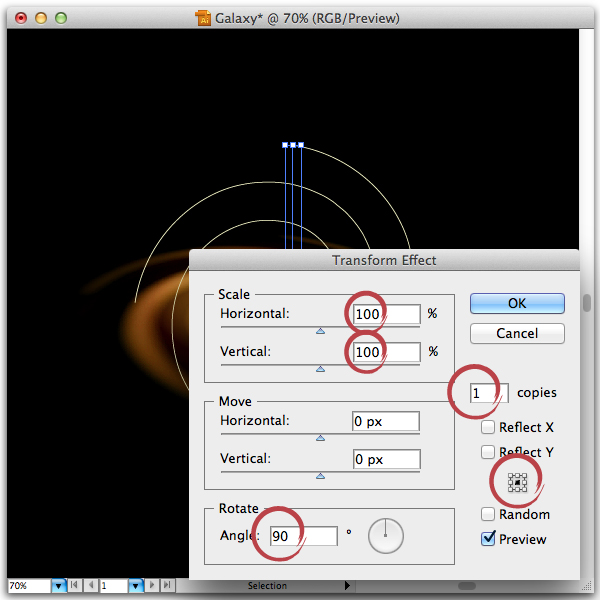Select the right anchor point of path
The image size is (600, 600).
301,145
